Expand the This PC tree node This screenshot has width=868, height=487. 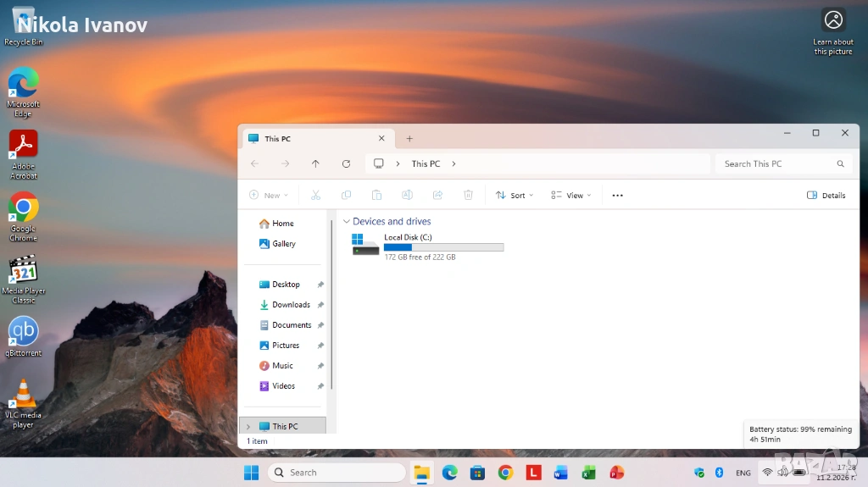248,427
